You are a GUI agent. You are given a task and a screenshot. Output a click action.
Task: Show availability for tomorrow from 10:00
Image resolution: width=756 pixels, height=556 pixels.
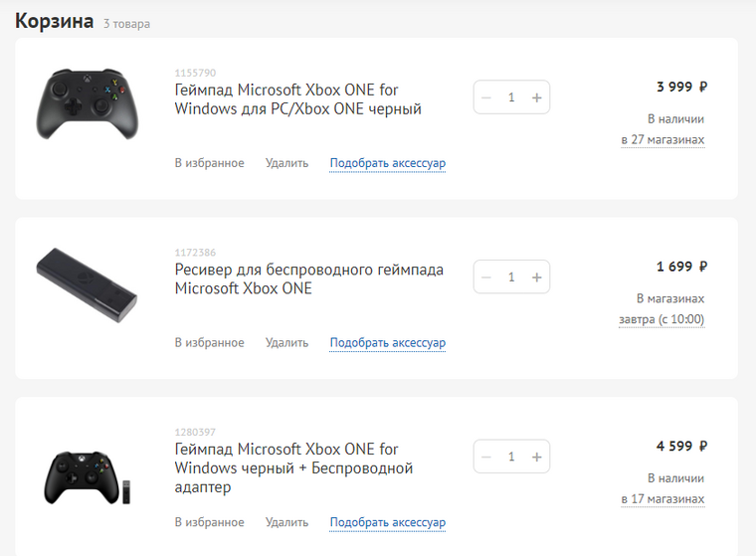[661, 319]
